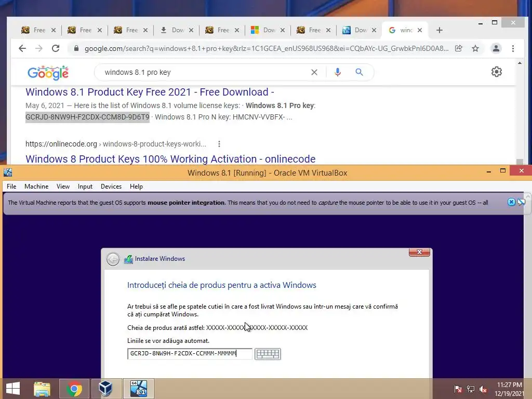The height and width of the screenshot is (399, 532).
Task: Click the highlighted GCRJD product key text
Action: point(87,117)
